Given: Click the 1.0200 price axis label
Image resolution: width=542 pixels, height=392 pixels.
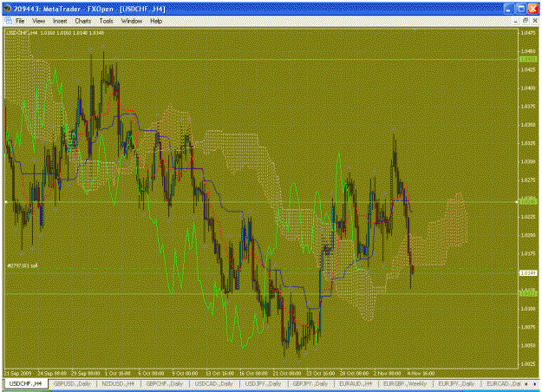Looking at the screenshot, I should (528, 235).
